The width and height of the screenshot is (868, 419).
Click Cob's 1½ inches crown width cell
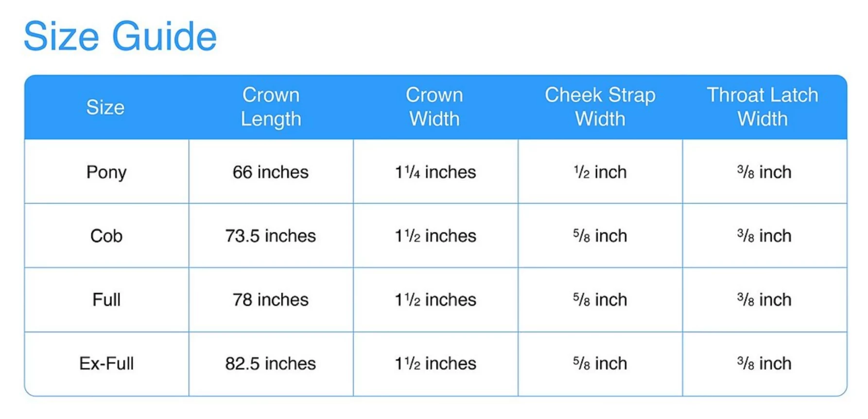coord(435,236)
